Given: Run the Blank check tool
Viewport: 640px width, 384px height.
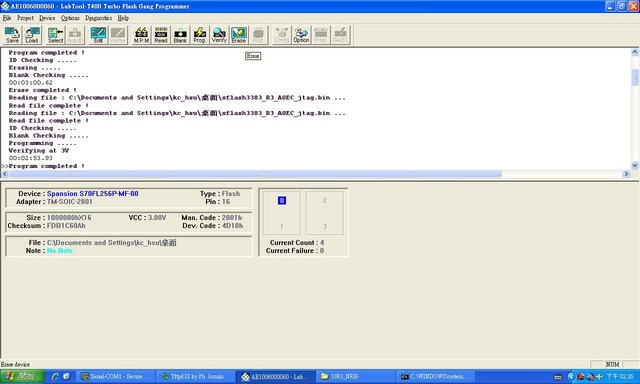Looking at the screenshot, I should pyautogui.click(x=180, y=35).
